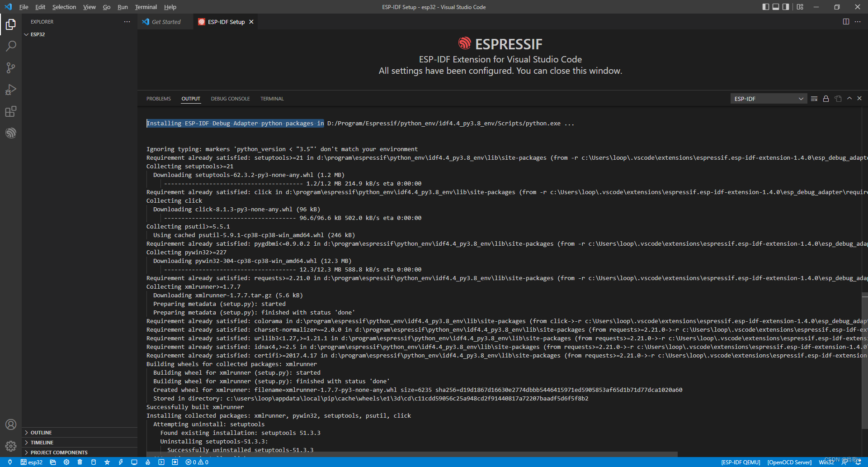Open the Run menu

(123, 7)
